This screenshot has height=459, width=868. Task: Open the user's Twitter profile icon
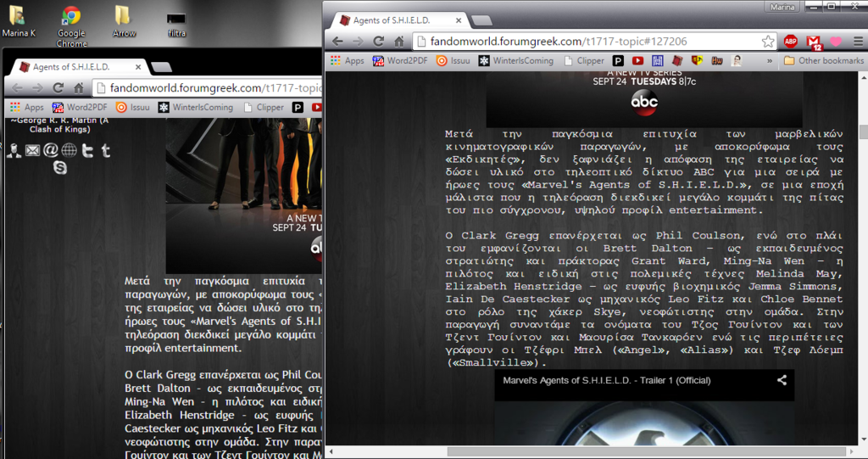point(87,150)
